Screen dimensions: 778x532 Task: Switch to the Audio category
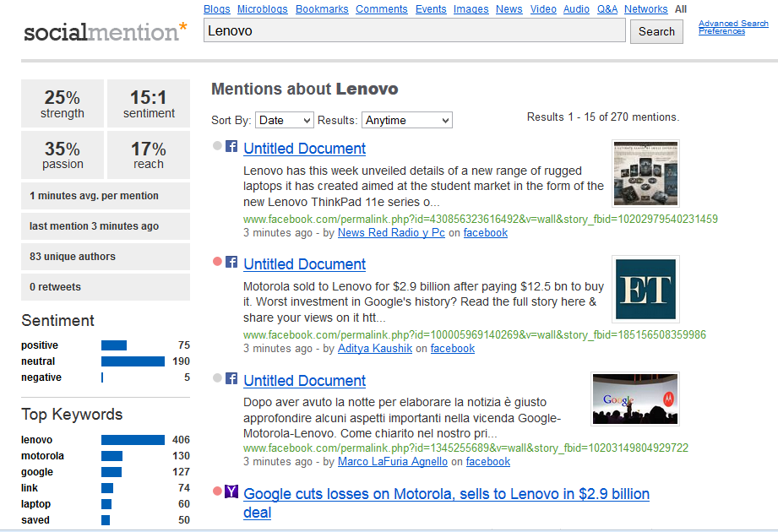coord(577,9)
